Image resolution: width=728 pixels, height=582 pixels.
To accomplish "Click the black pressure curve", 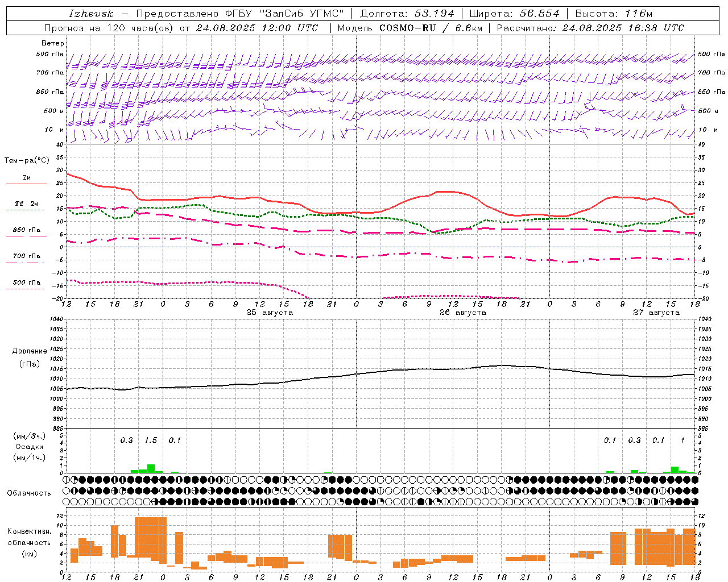I will [x=380, y=372].
